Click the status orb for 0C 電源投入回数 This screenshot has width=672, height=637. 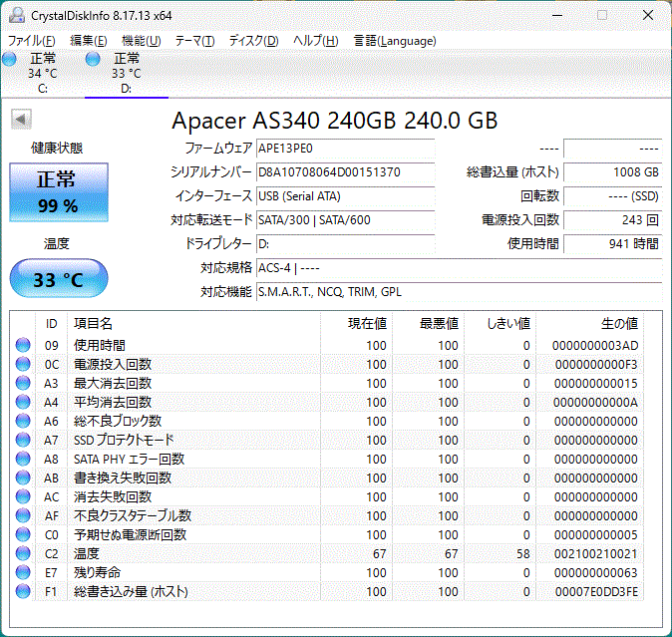23,364
